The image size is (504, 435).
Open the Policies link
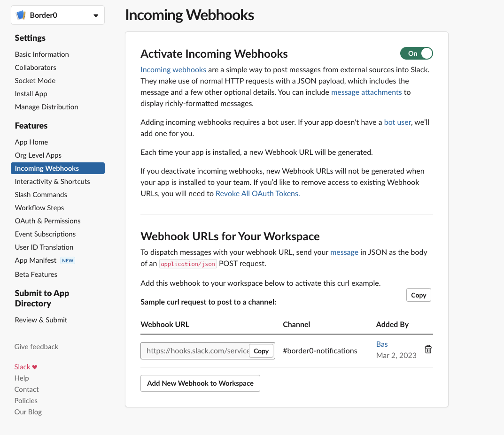coord(26,401)
